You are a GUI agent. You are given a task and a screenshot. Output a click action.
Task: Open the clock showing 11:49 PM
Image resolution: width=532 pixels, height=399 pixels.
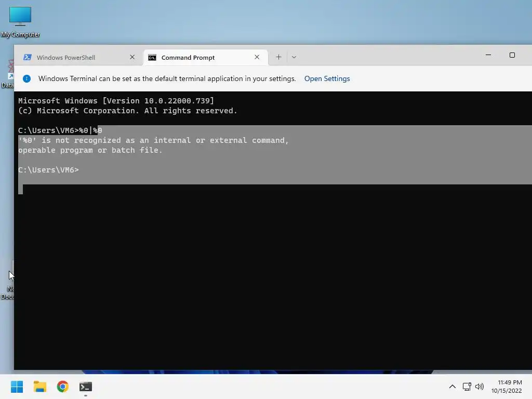tap(507, 387)
